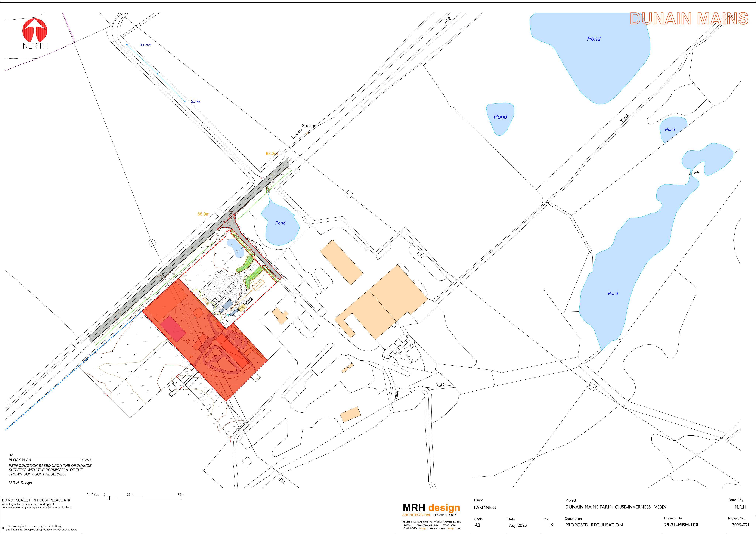Click the DUNAIN MAINS title heading
Viewport: 756px width, 534px height.
pos(689,19)
